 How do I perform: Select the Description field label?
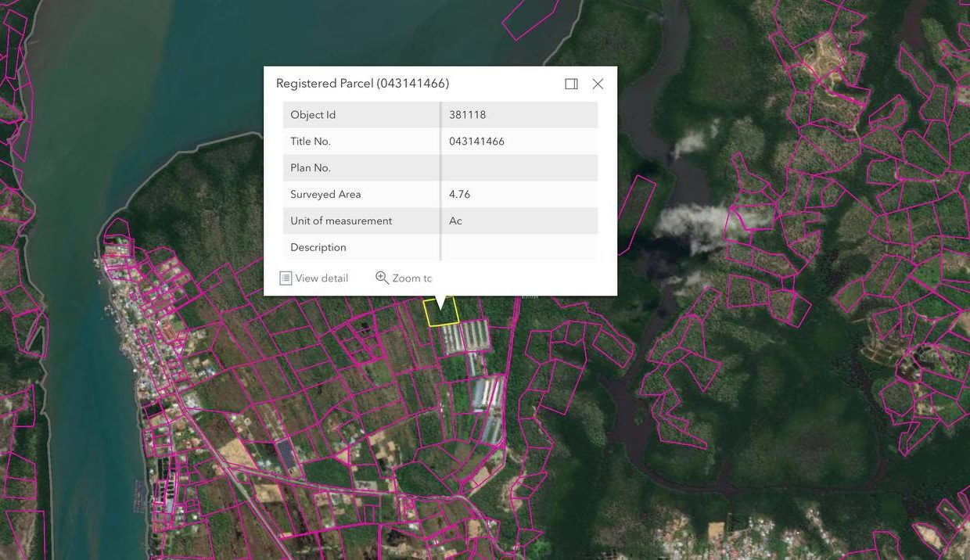[x=318, y=247]
